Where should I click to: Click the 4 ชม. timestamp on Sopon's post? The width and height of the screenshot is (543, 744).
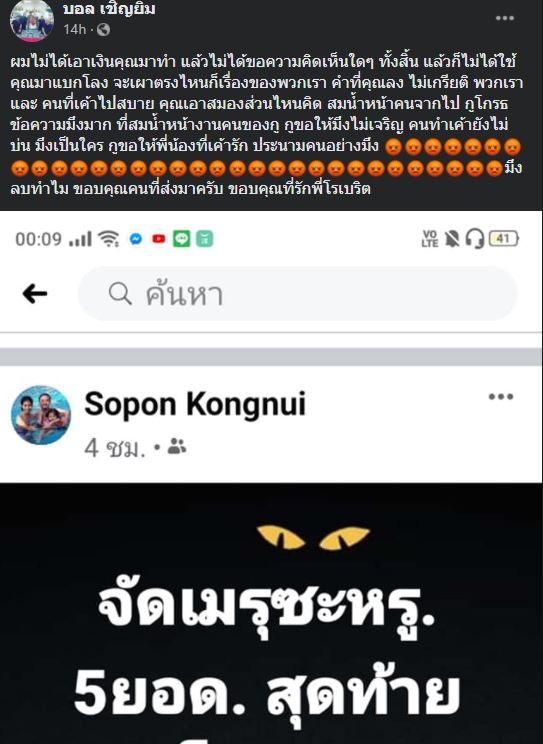[115, 447]
